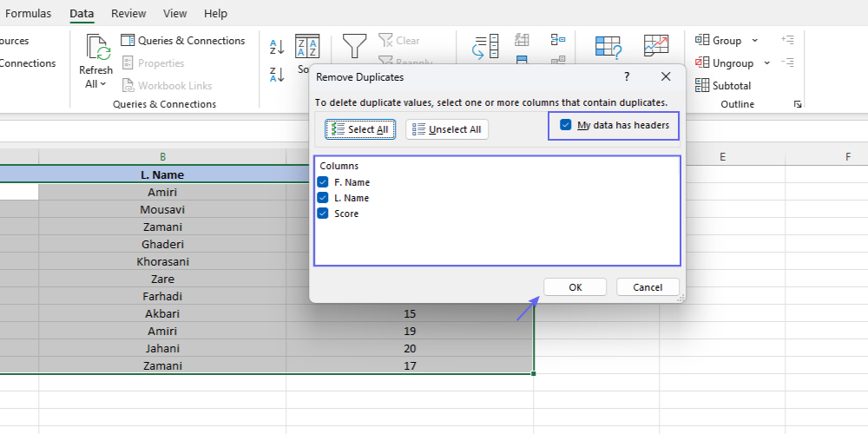Switch to the Review tab
Viewport: 868px width, 434px height.
click(128, 13)
